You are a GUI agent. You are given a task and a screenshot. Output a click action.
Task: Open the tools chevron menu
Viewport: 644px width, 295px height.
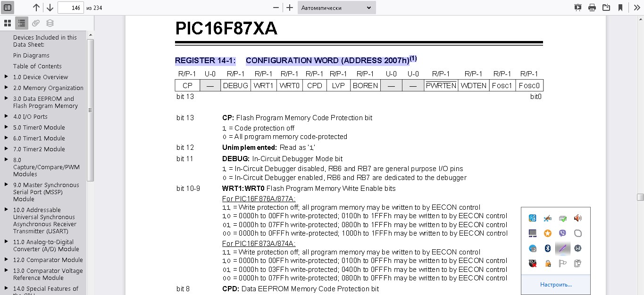pyautogui.click(x=636, y=8)
